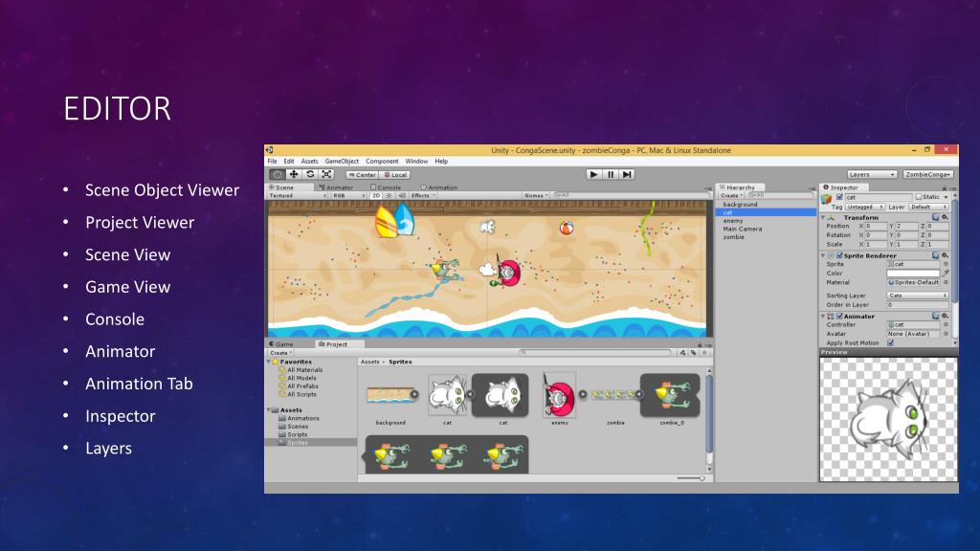Open Effects dropdown in Scene view

pyautogui.click(x=423, y=195)
